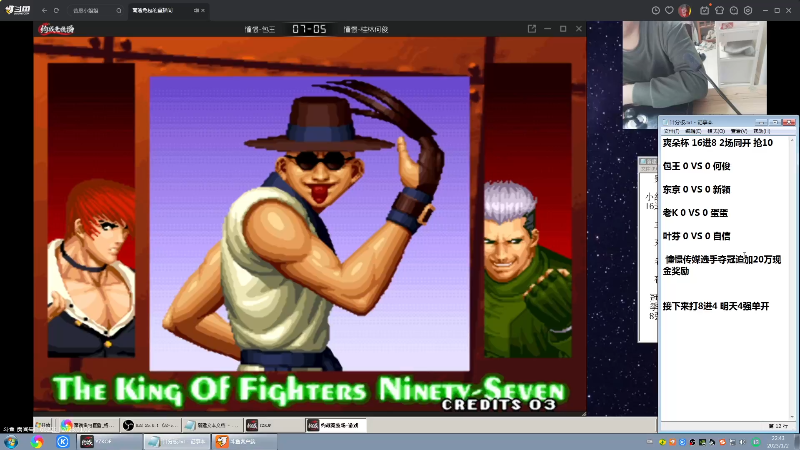Open last menu in the notepad menu bar
This screenshot has width=800, height=450.
[x=761, y=131]
